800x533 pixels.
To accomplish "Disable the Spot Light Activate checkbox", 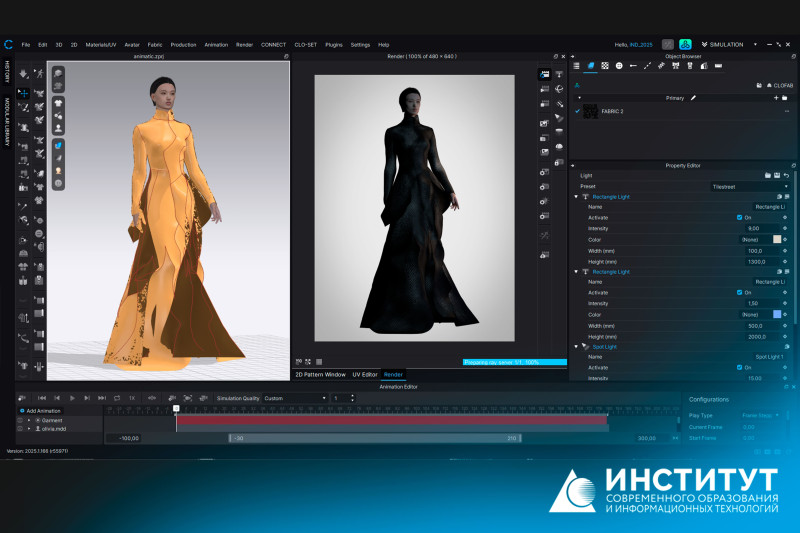I will [738, 367].
